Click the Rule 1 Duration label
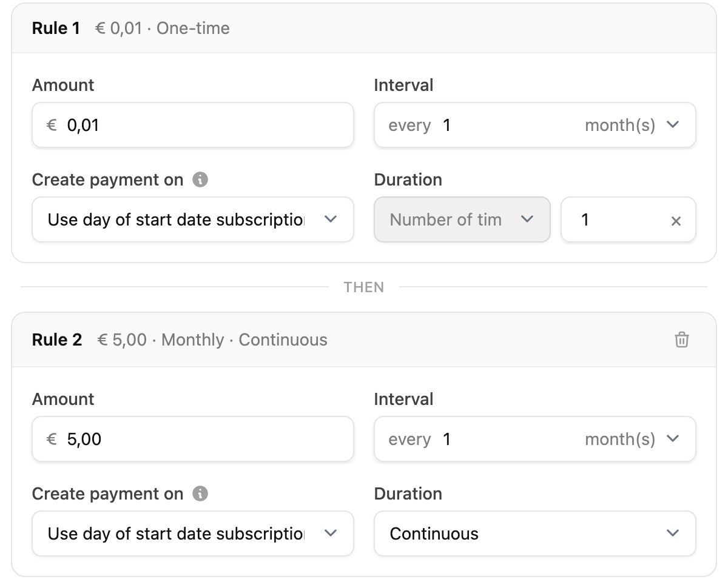This screenshot has height=582, width=728. 408,179
